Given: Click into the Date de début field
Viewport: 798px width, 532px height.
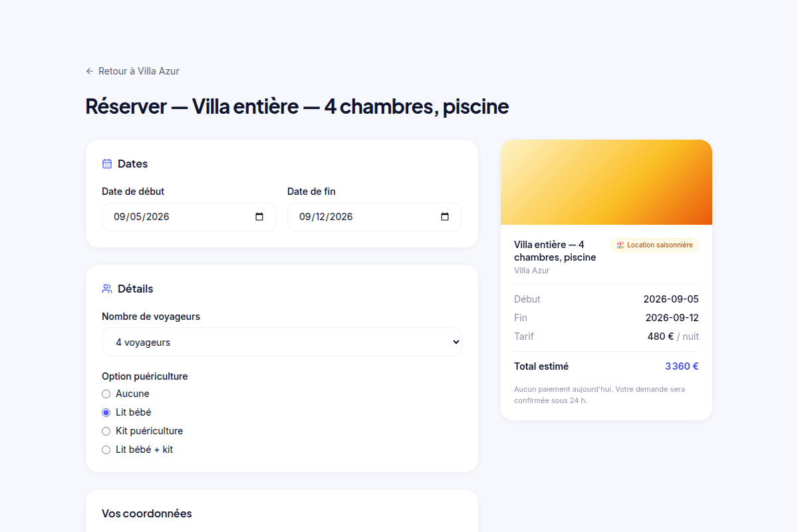Looking at the screenshot, I should pyautogui.click(x=189, y=217).
